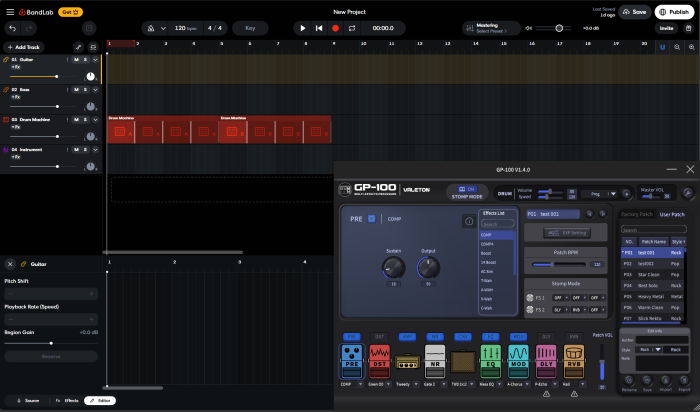Solo the 02 Bass track
Viewport: 700px width, 412px height.
(85, 90)
